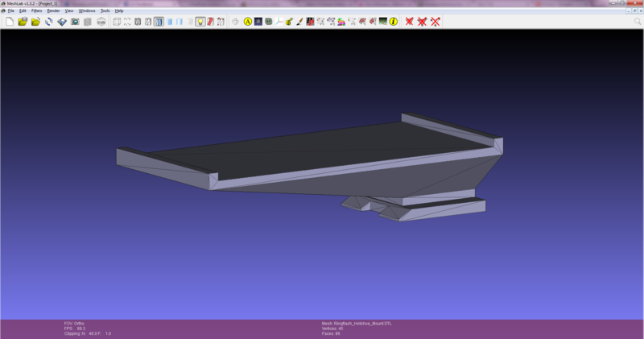Create a new empty project
The image size is (644, 339).
tap(10, 22)
